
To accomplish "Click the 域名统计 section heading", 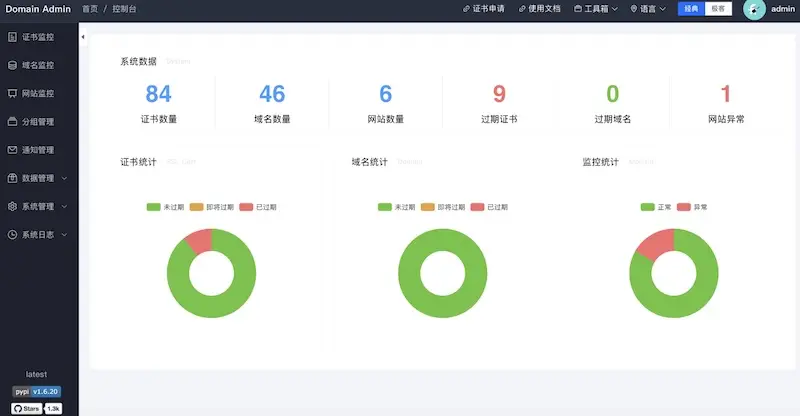I will click(x=369, y=162).
